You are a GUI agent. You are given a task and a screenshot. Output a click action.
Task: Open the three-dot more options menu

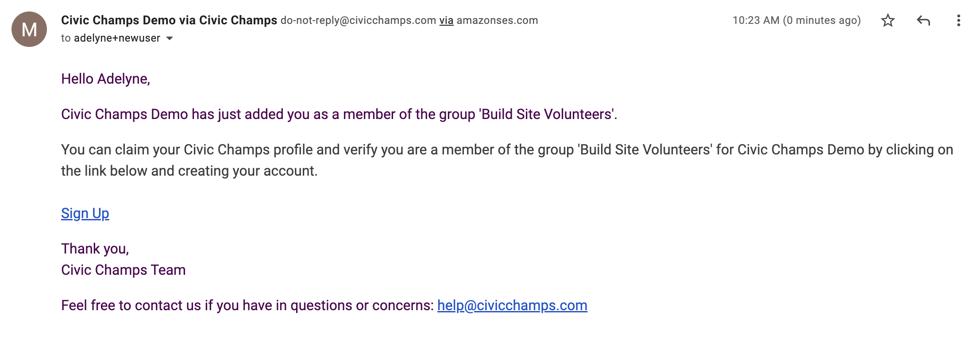[x=958, y=20]
